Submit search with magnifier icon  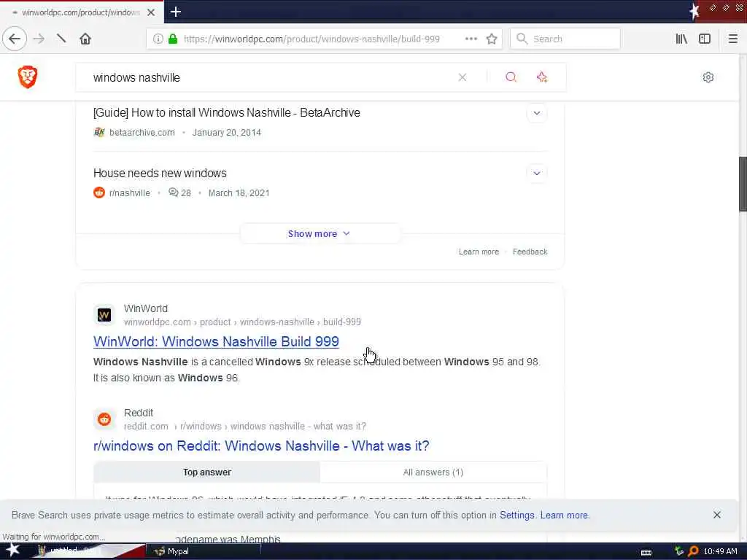pos(511,77)
